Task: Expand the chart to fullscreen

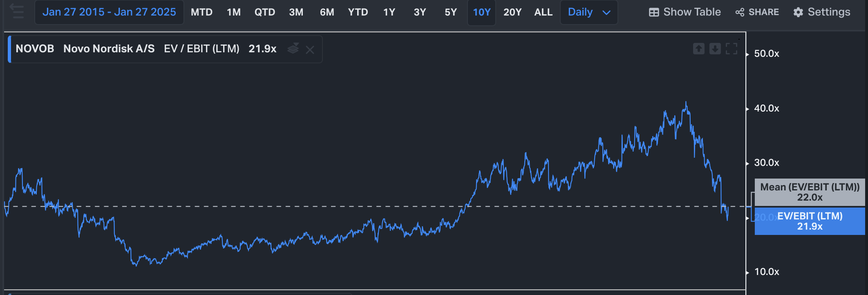Action: (731, 49)
